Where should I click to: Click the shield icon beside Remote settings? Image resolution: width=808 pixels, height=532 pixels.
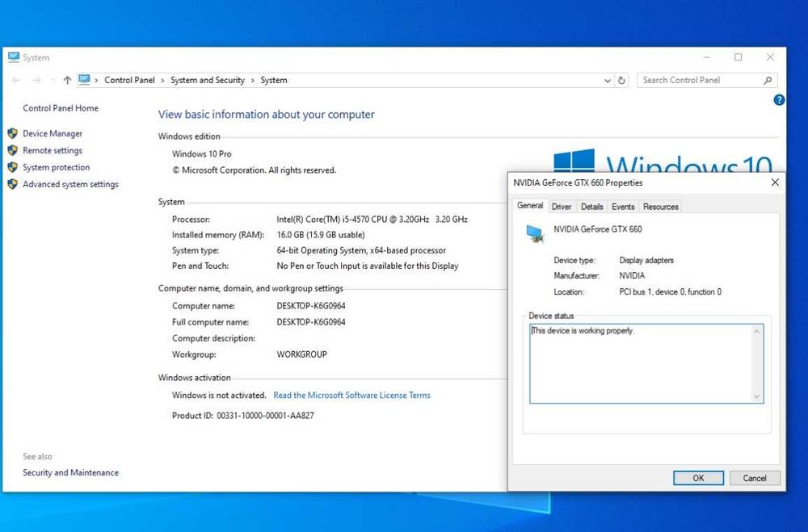[13, 150]
